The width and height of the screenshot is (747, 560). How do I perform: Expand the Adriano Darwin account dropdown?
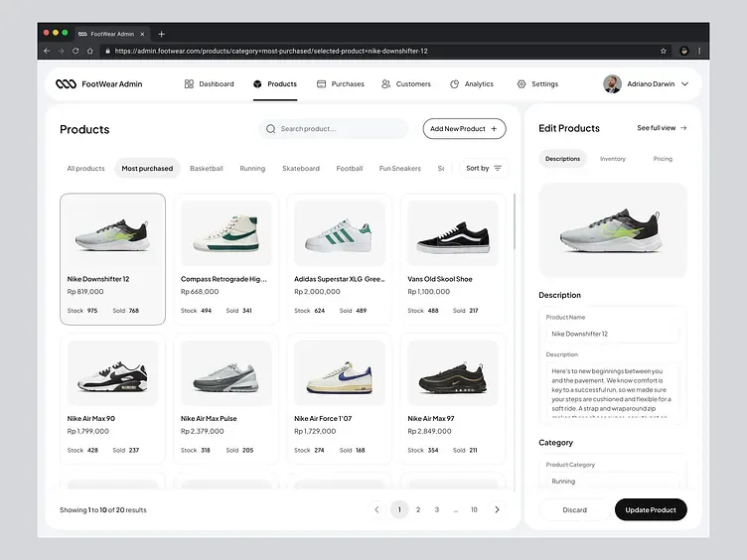[x=685, y=83]
